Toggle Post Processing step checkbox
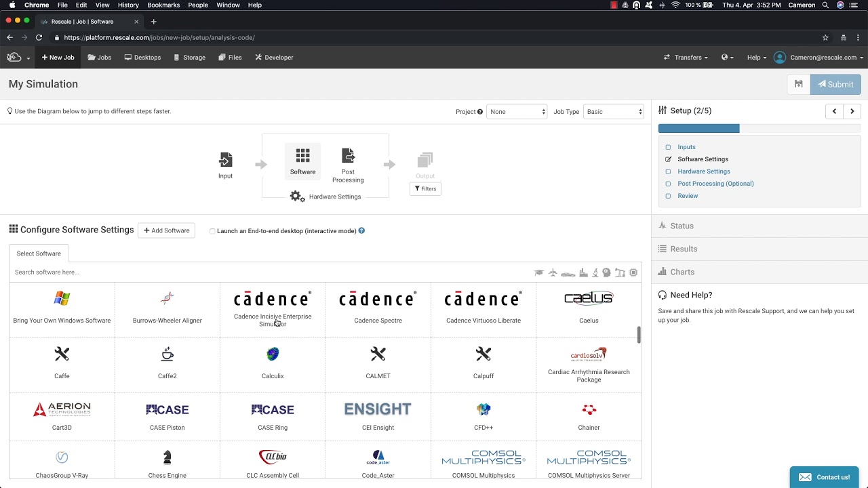868x488 pixels. pyautogui.click(x=668, y=184)
